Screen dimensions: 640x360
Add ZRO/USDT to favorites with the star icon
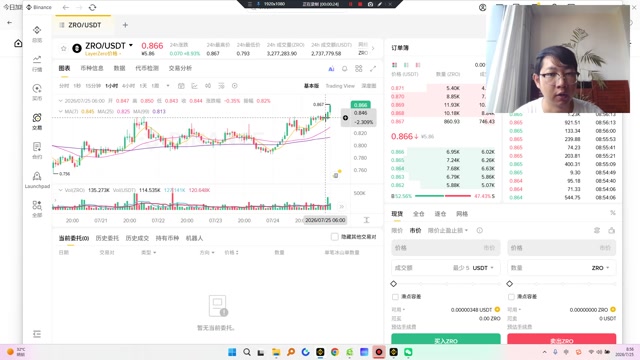pyautogui.click(x=63, y=49)
